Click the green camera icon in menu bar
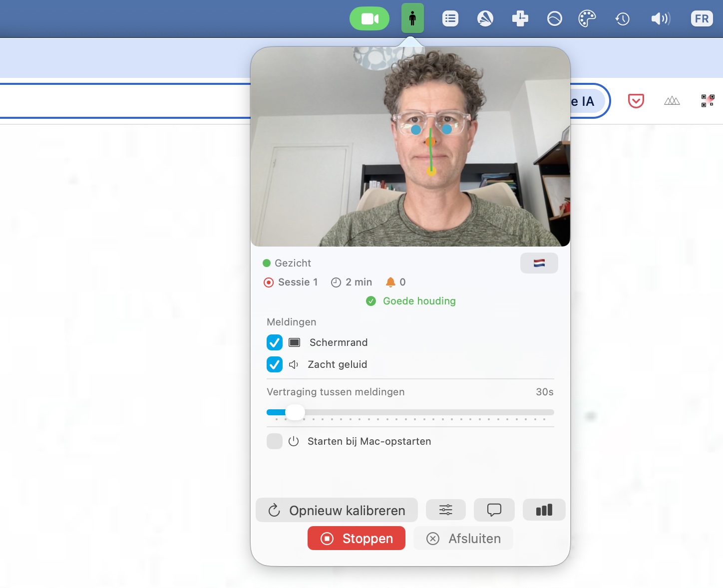This screenshot has height=588, width=723. (369, 18)
